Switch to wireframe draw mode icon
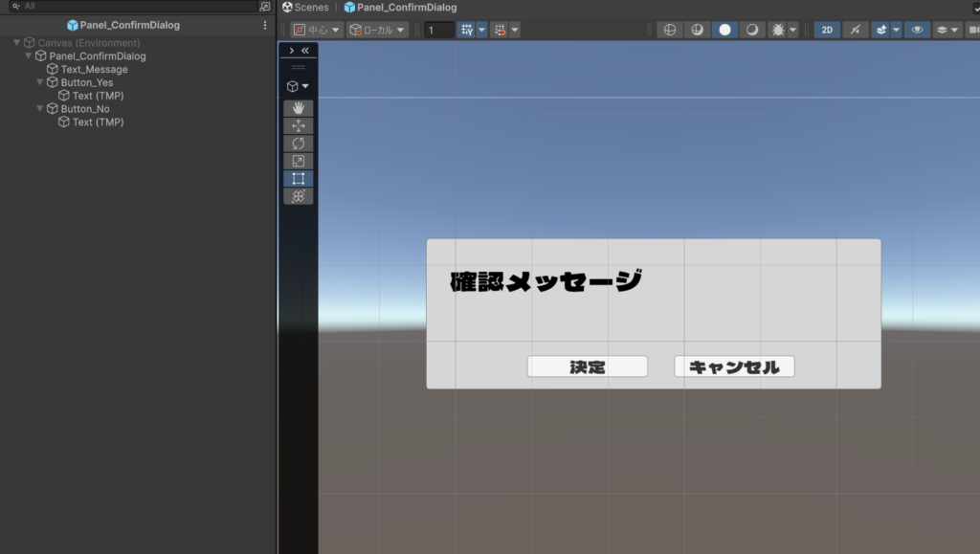Image resolution: width=980 pixels, height=554 pixels. 670,30
